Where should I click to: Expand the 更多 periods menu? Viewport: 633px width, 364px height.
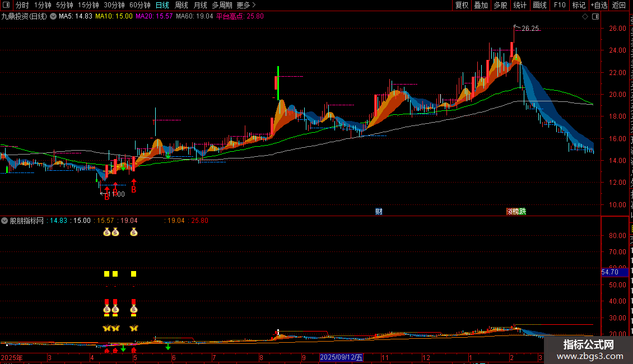pyautogui.click(x=246, y=5)
